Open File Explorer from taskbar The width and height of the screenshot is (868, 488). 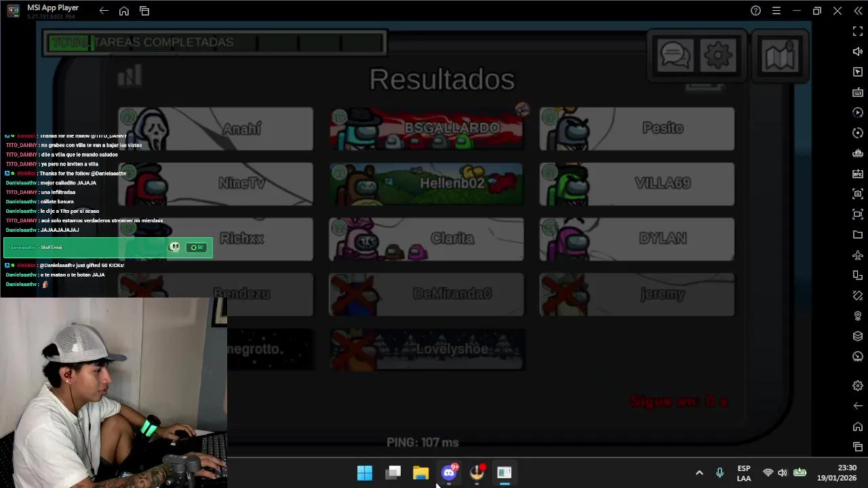tap(420, 472)
